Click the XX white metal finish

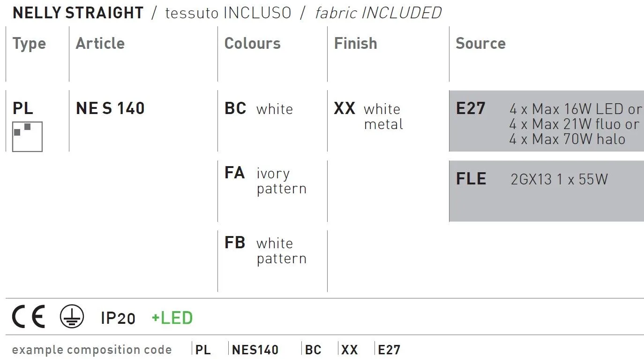click(368, 116)
